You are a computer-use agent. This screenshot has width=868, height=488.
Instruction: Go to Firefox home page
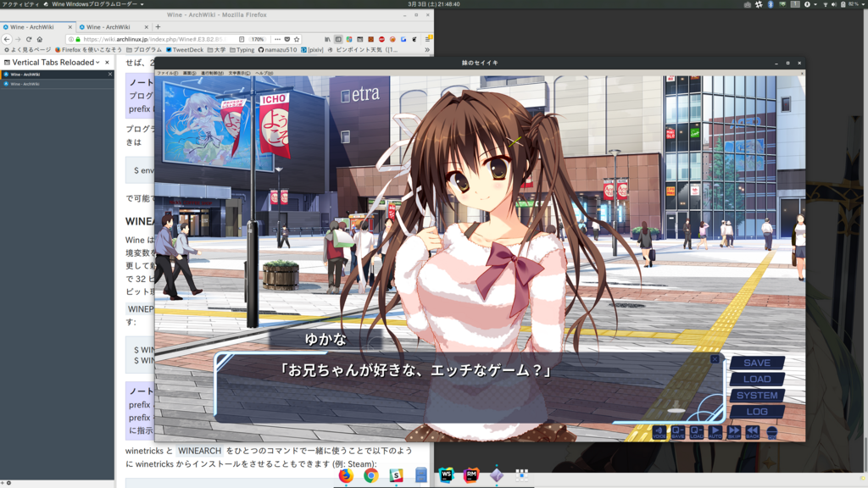(39, 39)
